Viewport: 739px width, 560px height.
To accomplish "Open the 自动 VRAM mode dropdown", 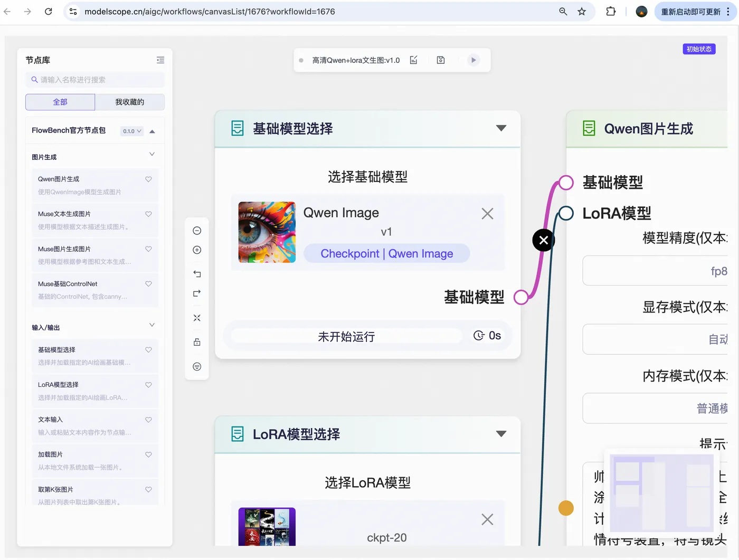I will (x=655, y=339).
